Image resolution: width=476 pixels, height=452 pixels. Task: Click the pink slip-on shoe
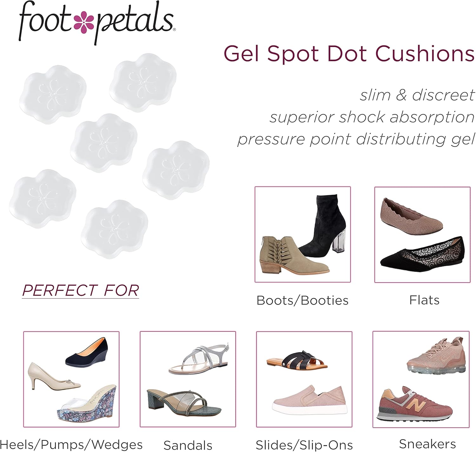309,401
